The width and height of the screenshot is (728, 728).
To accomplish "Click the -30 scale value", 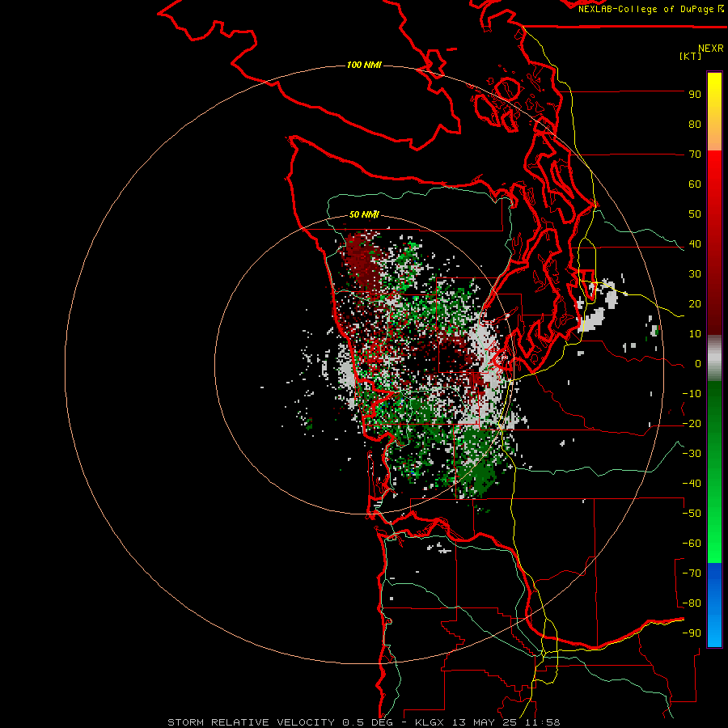I will [692, 454].
